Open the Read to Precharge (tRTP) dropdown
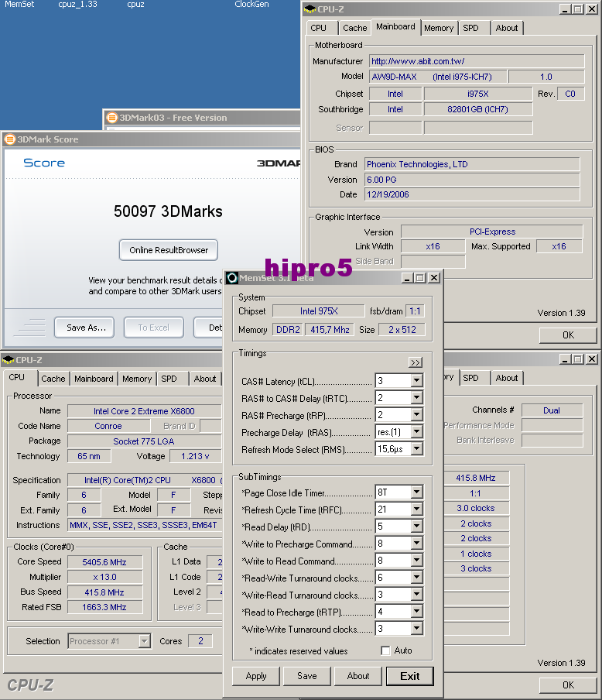602x700 pixels. click(x=417, y=611)
